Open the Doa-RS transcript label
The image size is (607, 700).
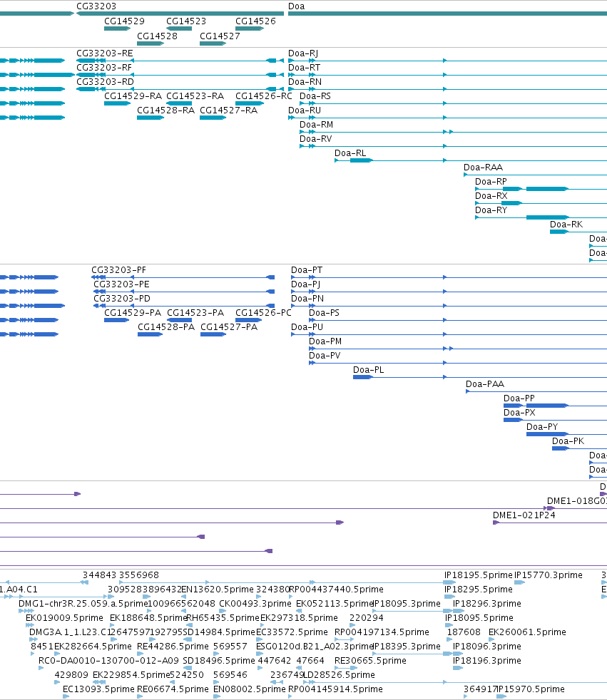[x=315, y=96]
